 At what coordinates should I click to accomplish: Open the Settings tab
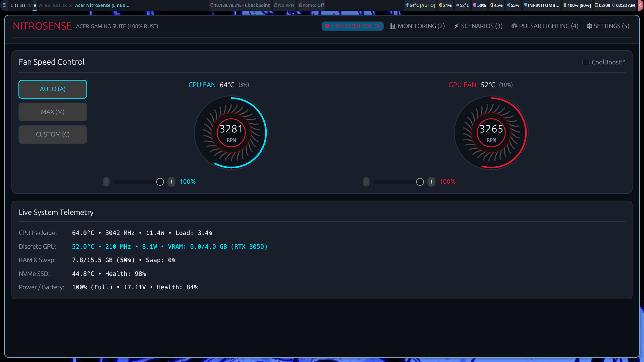[x=608, y=26]
